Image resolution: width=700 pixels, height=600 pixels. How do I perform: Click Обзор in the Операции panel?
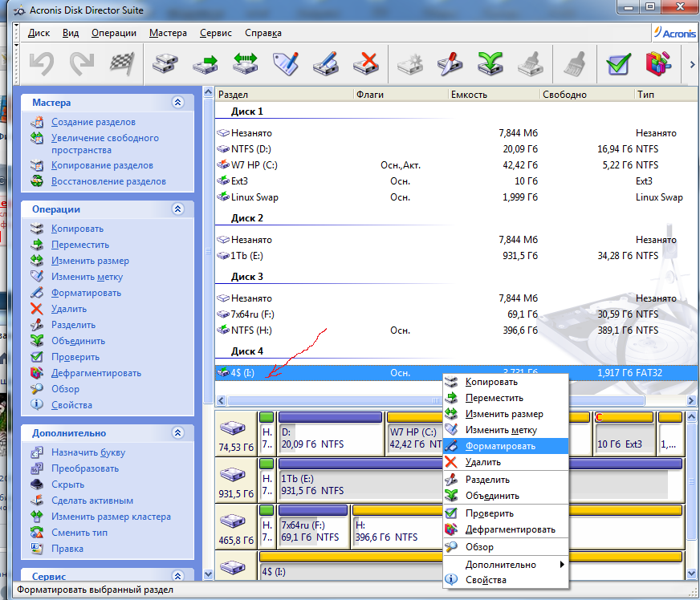65,389
